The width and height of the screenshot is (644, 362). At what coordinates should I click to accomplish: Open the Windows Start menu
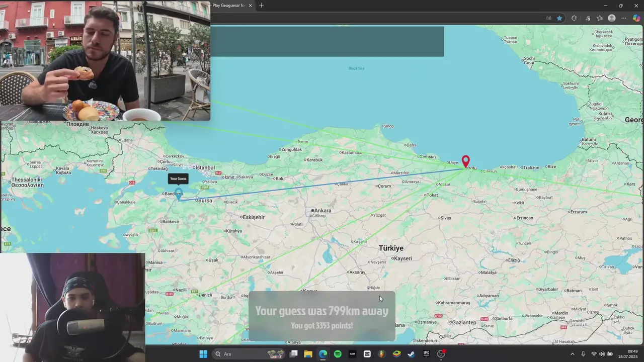point(203,354)
